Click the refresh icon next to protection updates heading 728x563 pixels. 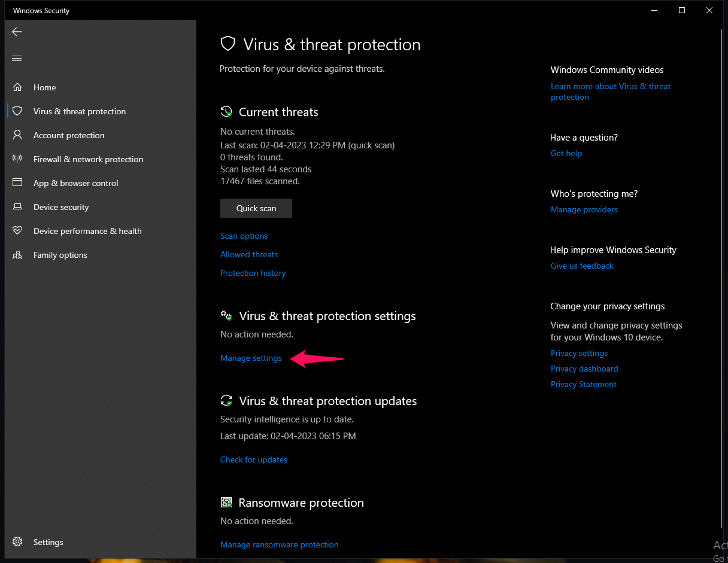(226, 401)
